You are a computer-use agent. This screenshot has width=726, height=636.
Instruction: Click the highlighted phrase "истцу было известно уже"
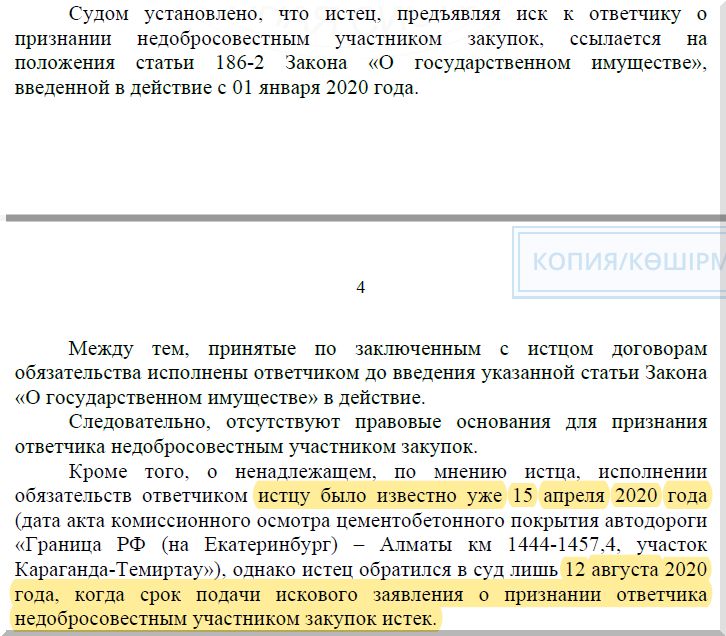point(380,496)
